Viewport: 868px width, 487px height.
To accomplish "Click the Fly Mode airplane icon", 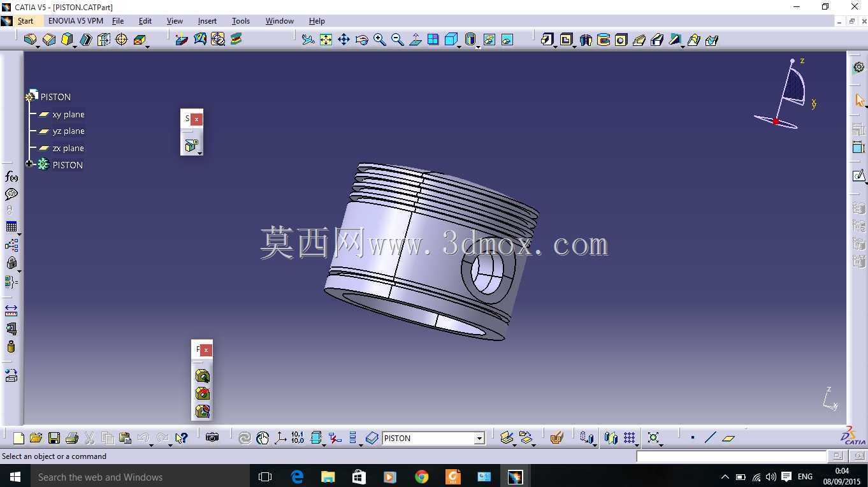I will [308, 40].
